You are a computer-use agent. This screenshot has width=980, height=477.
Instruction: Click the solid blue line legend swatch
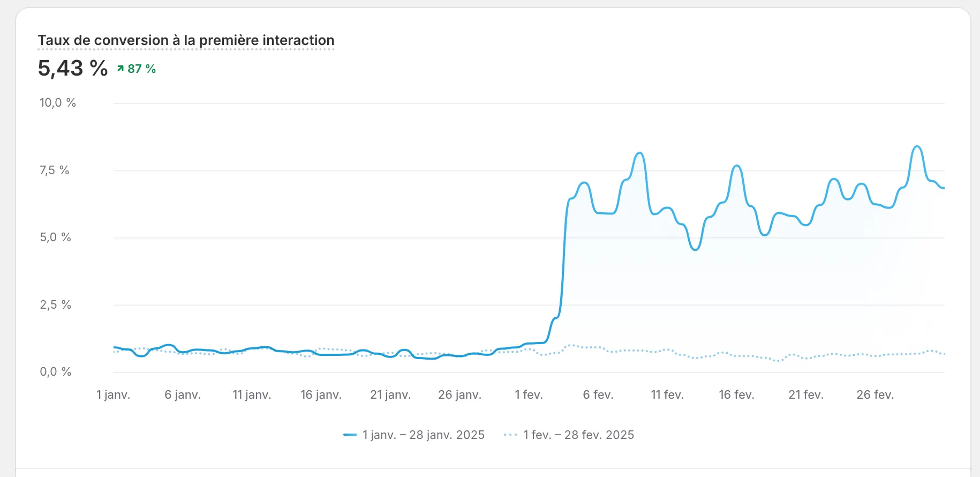pyautogui.click(x=350, y=435)
